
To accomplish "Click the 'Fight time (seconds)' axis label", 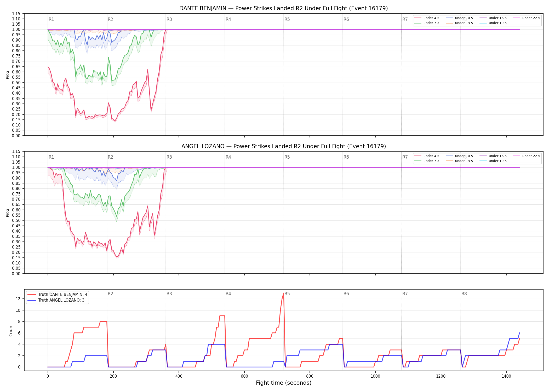I will click(284, 383).
